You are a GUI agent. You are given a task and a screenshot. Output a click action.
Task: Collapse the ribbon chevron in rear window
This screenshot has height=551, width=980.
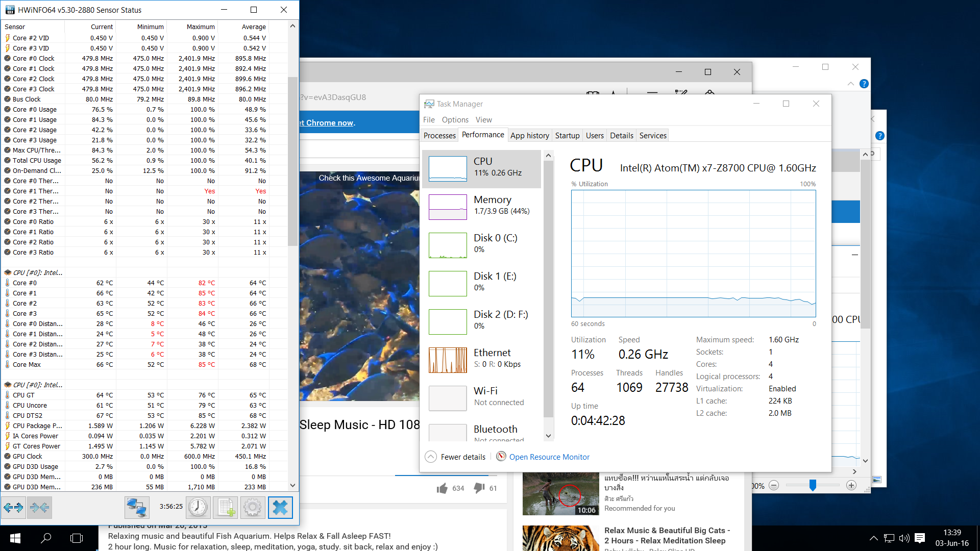pos(850,84)
